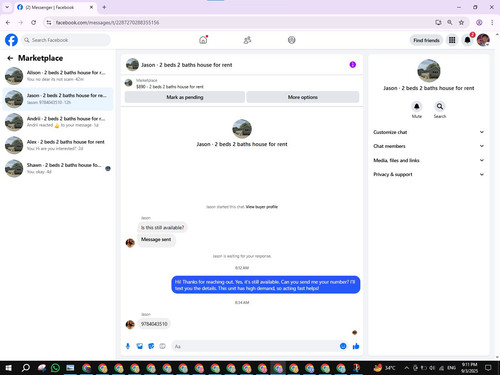Choose a GIF icon in composer
This screenshot has height=375, width=500.
point(162,346)
